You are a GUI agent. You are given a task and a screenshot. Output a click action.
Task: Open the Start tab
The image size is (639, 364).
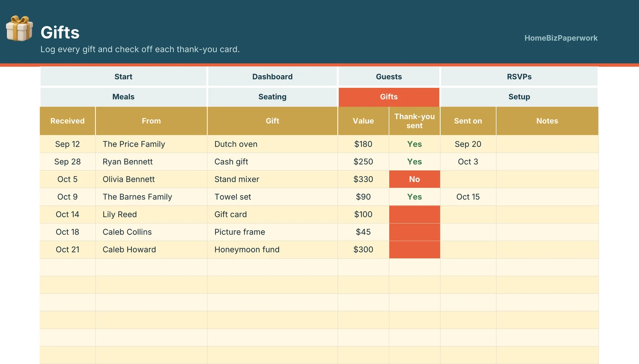click(124, 77)
